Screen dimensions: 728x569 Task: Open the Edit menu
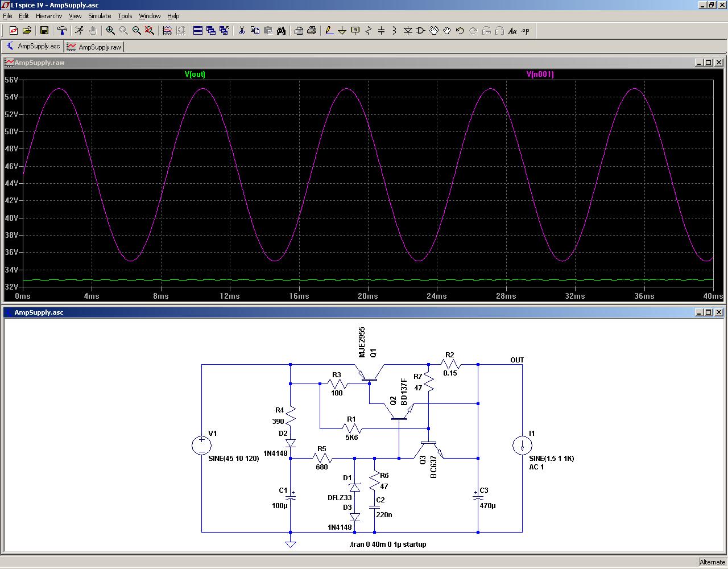pyautogui.click(x=24, y=16)
